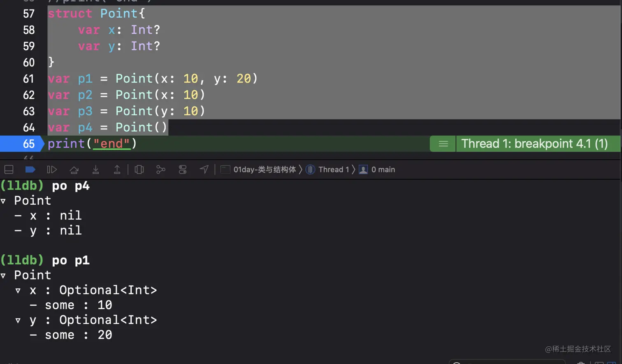Click the '(lldb) po p4' command line
This screenshot has width=622, height=364.
click(45, 186)
